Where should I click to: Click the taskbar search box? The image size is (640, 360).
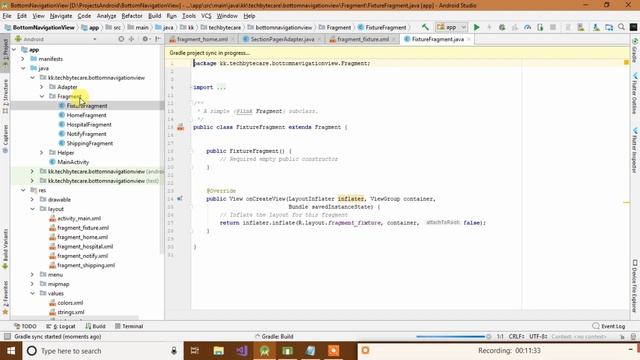coord(102,351)
